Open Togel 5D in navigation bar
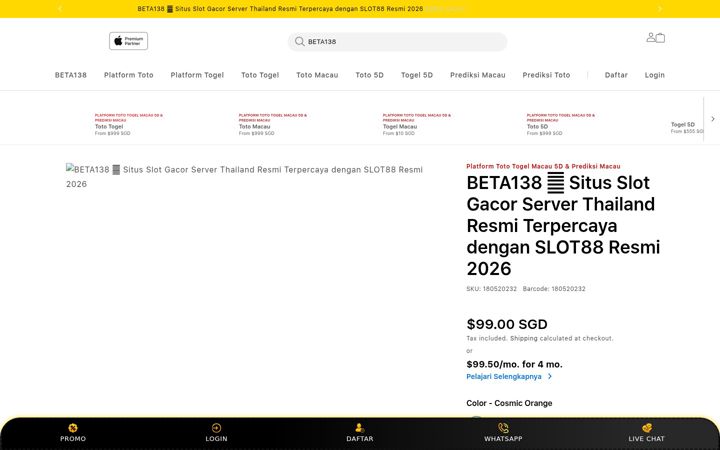Screen dimensions: 720x450 coord(416,75)
